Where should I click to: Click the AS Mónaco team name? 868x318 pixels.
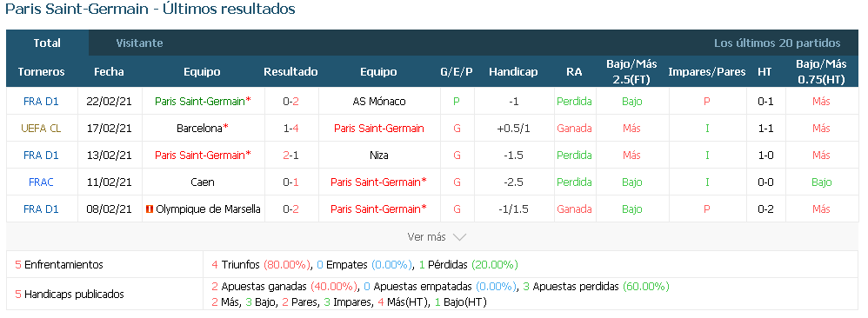coord(379,101)
